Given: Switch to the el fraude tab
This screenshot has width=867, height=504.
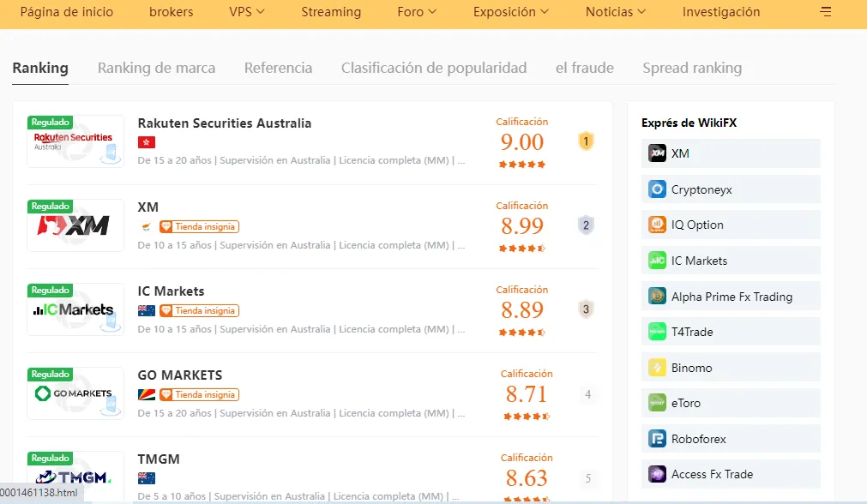Looking at the screenshot, I should [x=585, y=68].
